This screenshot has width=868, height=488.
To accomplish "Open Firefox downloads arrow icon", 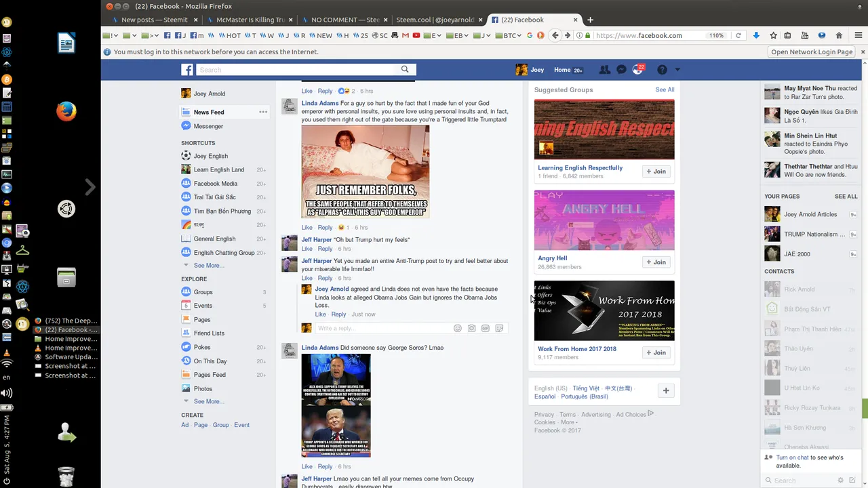I will pyautogui.click(x=757, y=35).
